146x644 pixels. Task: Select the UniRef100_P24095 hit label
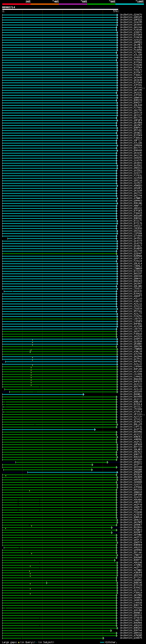click(131, 30)
